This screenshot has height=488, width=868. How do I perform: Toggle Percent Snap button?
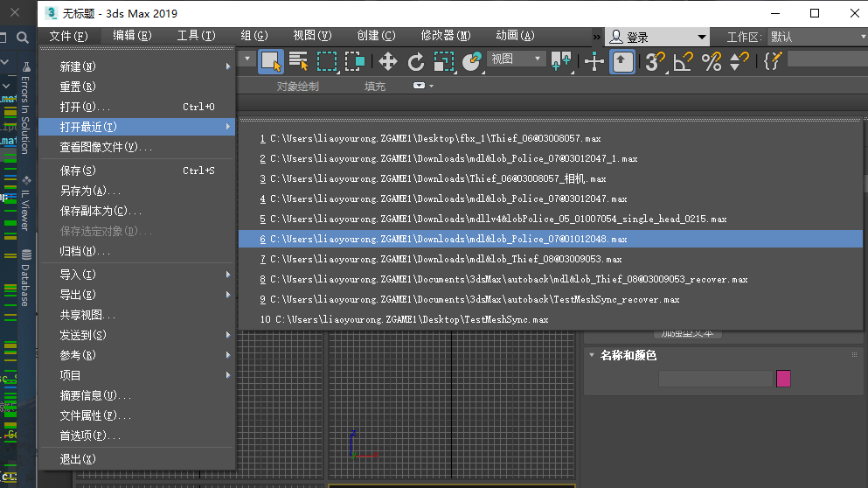712,61
